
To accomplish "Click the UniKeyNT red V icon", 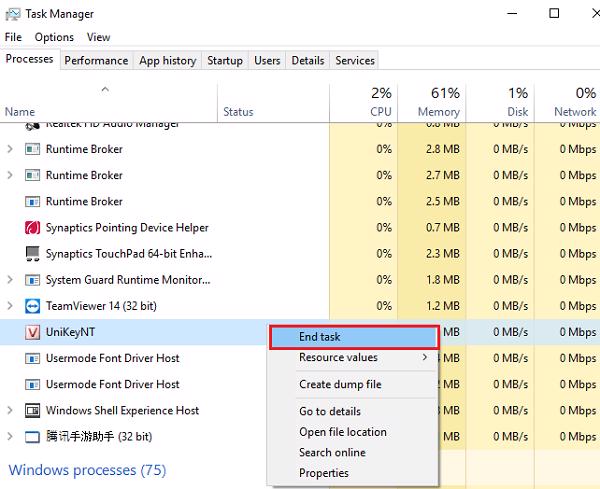I will coord(31,332).
